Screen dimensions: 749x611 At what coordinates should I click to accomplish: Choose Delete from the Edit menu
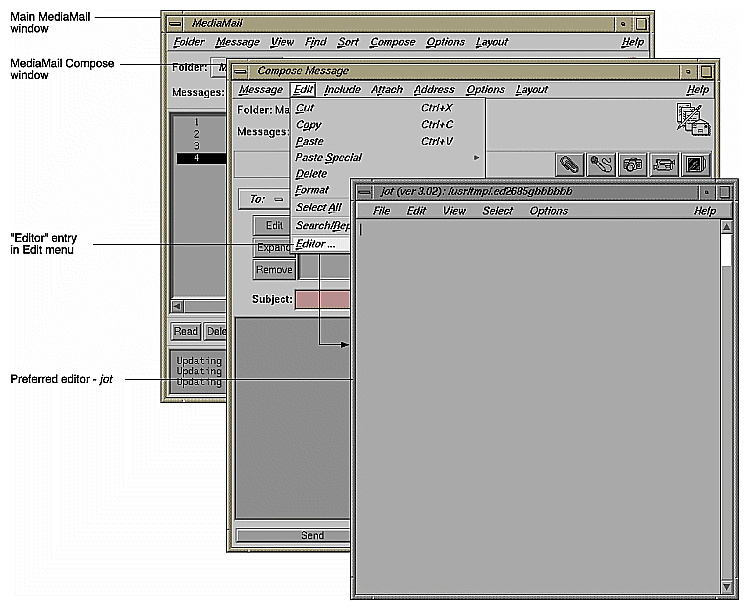pyautogui.click(x=388, y=174)
